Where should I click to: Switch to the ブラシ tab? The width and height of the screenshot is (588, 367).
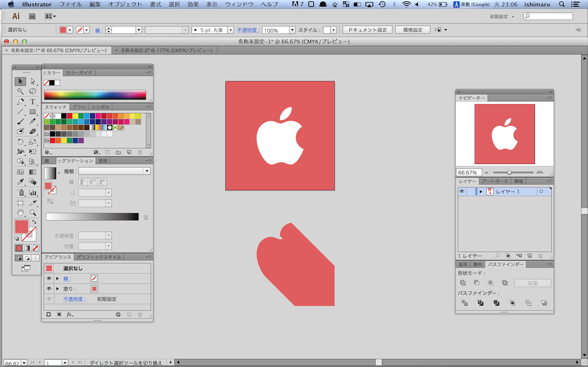coord(79,107)
